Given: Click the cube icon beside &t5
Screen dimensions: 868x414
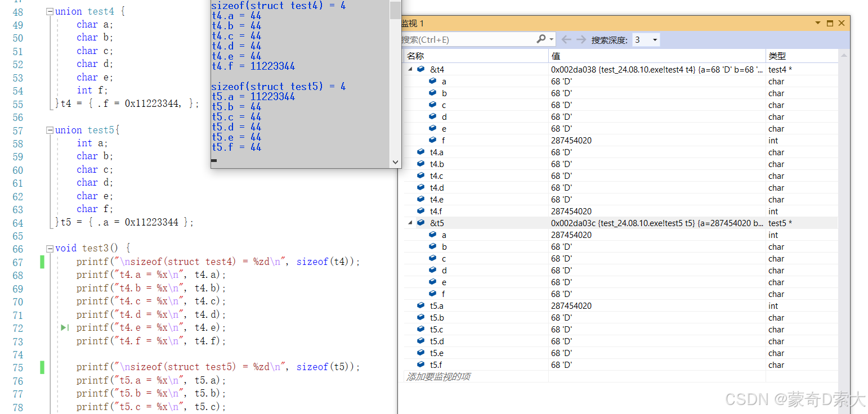Looking at the screenshot, I should pos(421,223).
